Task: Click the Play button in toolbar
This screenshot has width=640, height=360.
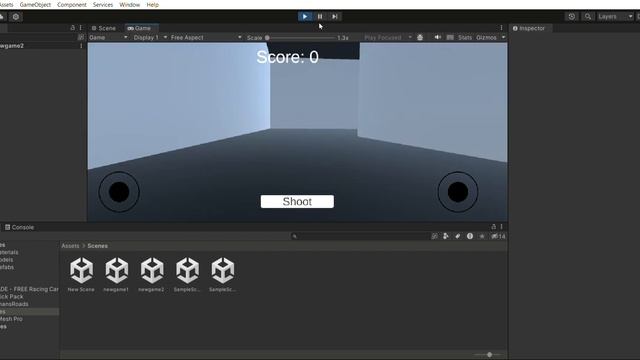Action: (304, 17)
